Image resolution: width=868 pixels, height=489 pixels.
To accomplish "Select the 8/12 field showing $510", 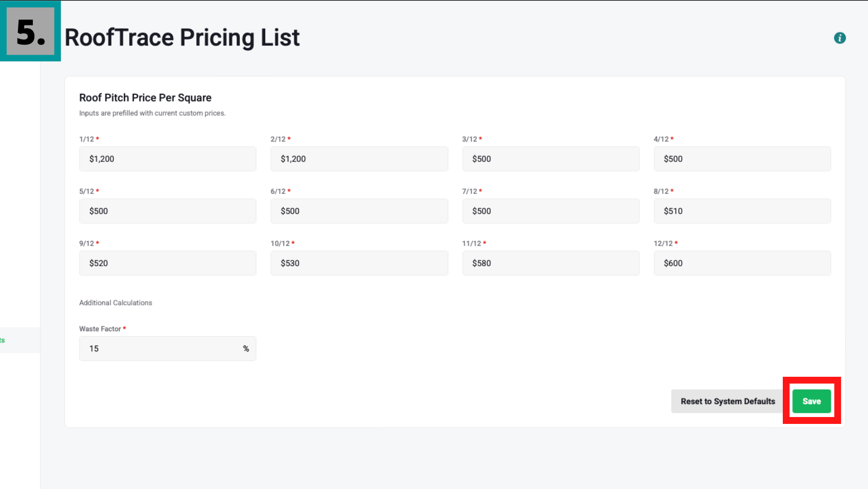I will 742,211.
